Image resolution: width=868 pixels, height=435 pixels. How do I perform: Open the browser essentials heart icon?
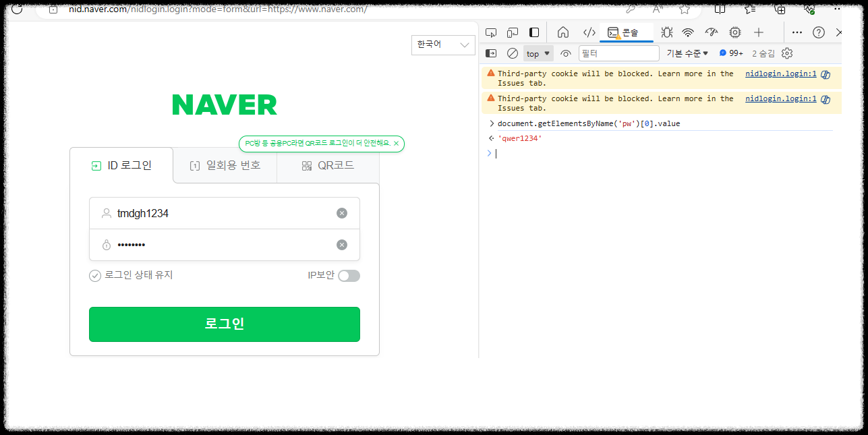click(x=809, y=9)
